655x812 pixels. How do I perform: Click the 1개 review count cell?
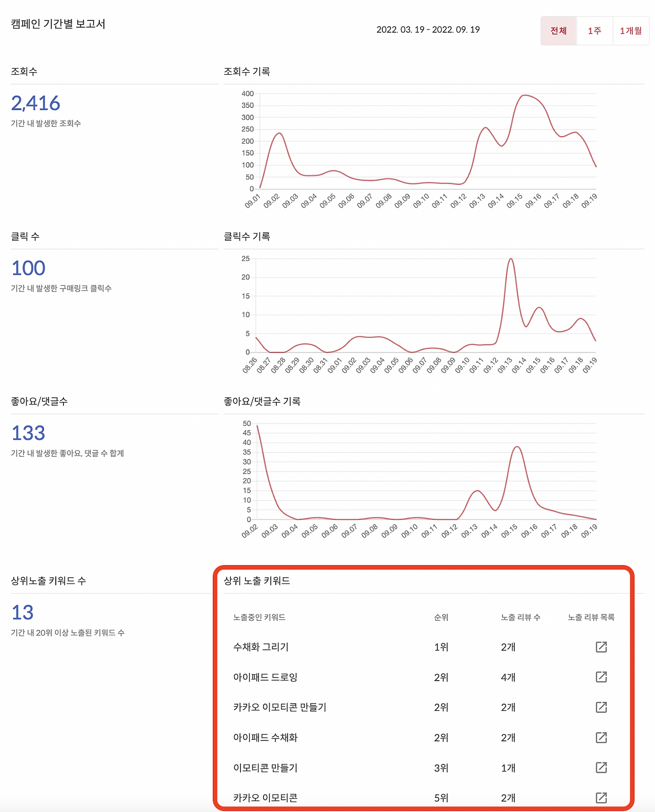click(x=508, y=768)
